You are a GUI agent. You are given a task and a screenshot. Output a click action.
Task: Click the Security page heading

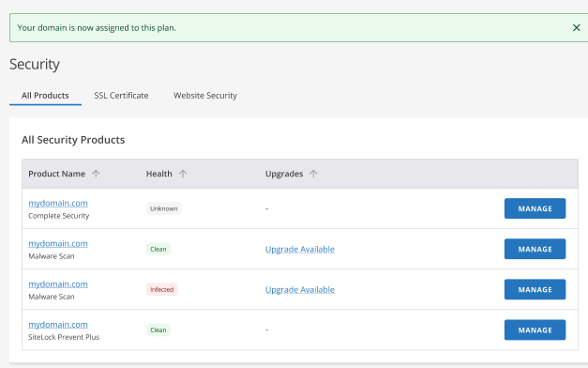coord(35,64)
